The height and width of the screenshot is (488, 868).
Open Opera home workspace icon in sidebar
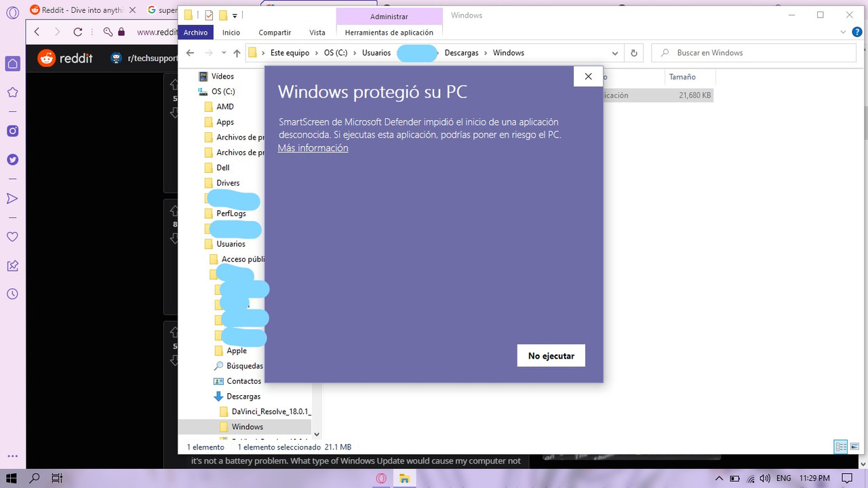click(12, 63)
